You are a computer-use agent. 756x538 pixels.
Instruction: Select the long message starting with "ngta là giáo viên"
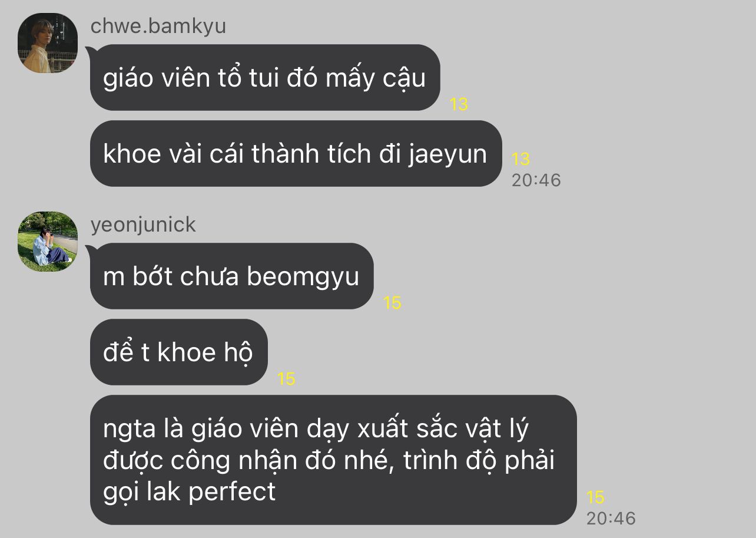(x=333, y=460)
